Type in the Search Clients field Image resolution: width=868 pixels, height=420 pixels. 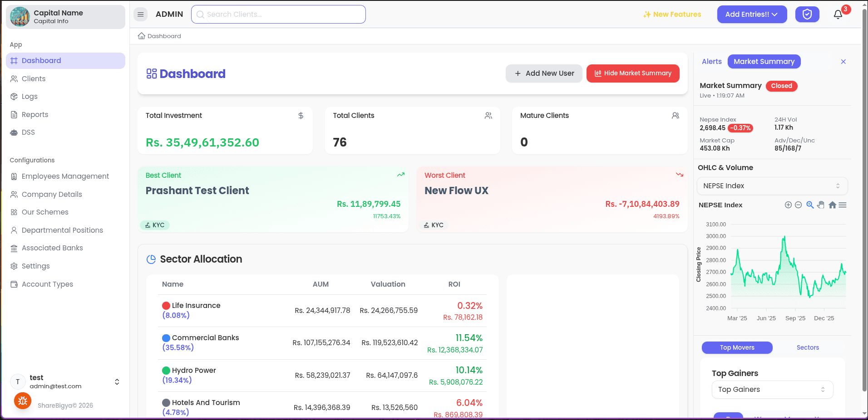(278, 14)
